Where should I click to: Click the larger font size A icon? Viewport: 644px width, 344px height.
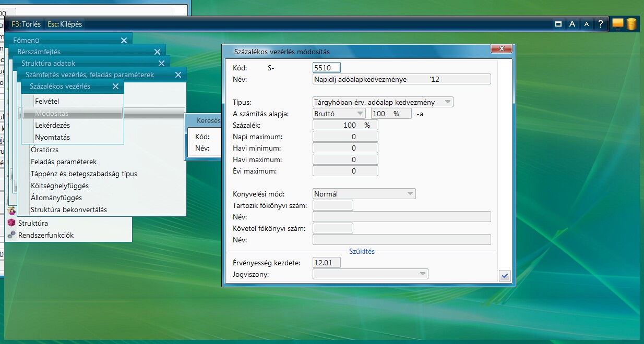pyautogui.click(x=573, y=24)
